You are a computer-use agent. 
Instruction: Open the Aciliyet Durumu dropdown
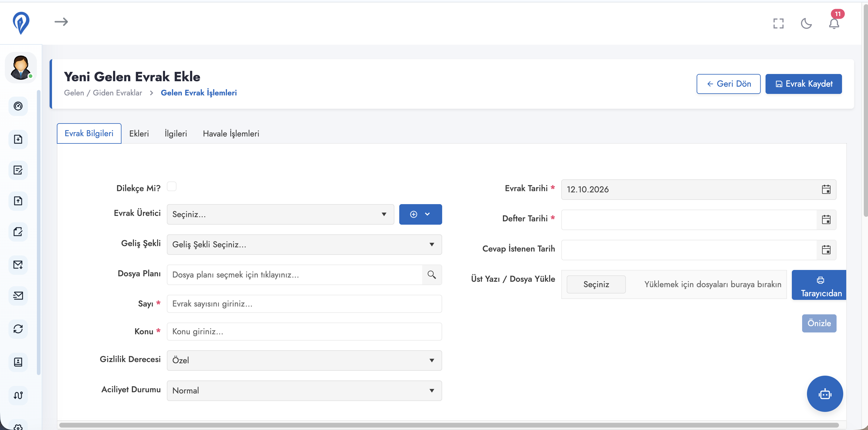point(304,391)
